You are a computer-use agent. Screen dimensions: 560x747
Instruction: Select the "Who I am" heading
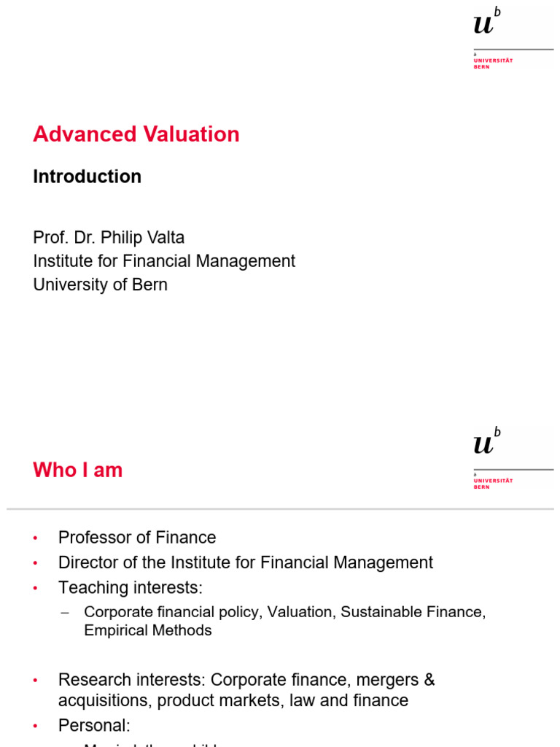click(77, 471)
